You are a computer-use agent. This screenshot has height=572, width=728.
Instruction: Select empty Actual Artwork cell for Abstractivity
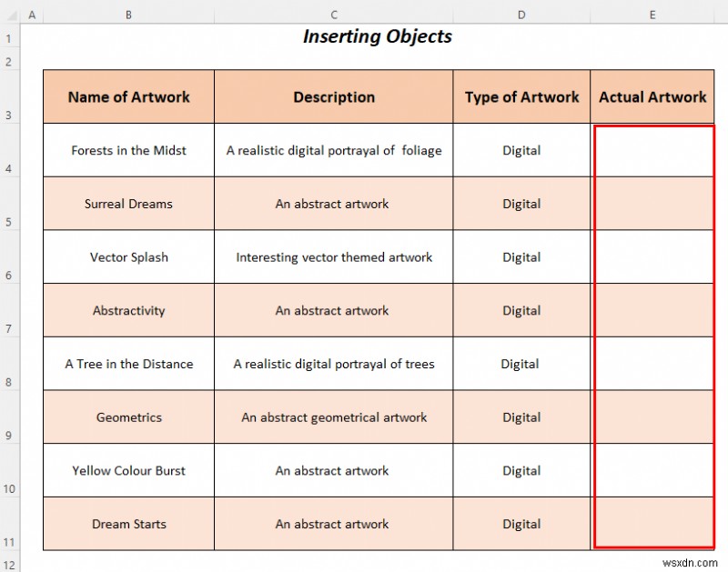[x=652, y=310]
